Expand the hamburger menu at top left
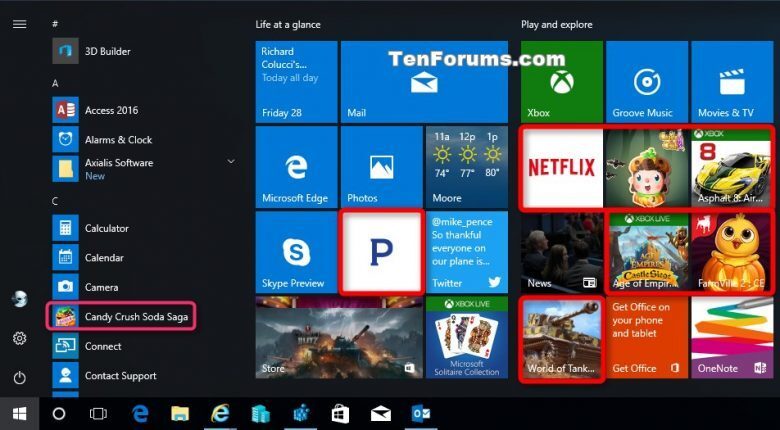780x430 pixels. (19, 24)
